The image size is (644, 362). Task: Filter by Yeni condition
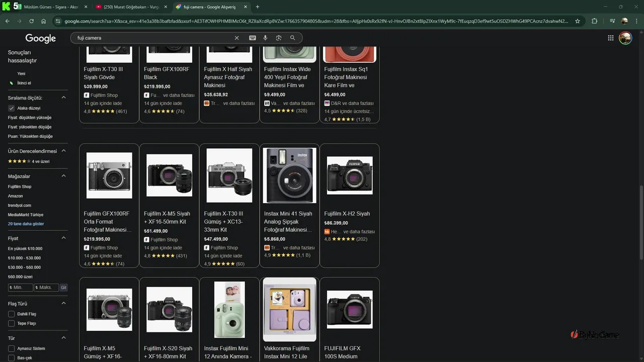click(x=21, y=73)
